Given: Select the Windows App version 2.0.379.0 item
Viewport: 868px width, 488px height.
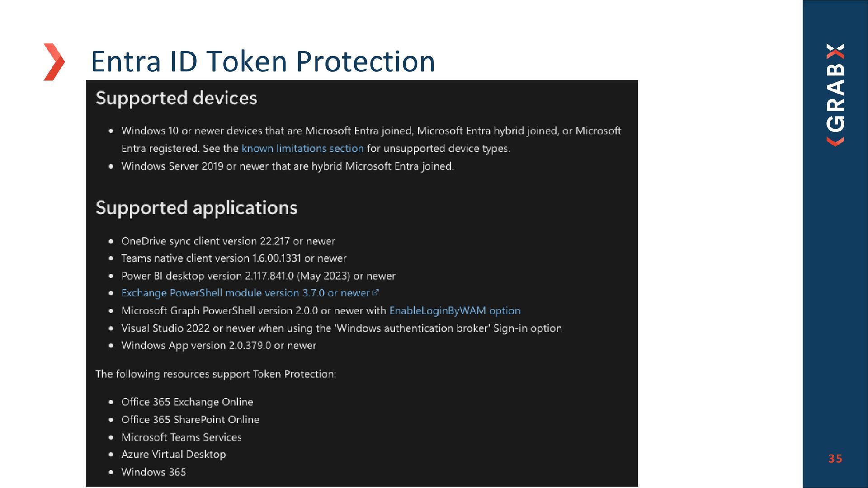Looking at the screenshot, I should pyautogui.click(x=219, y=346).
